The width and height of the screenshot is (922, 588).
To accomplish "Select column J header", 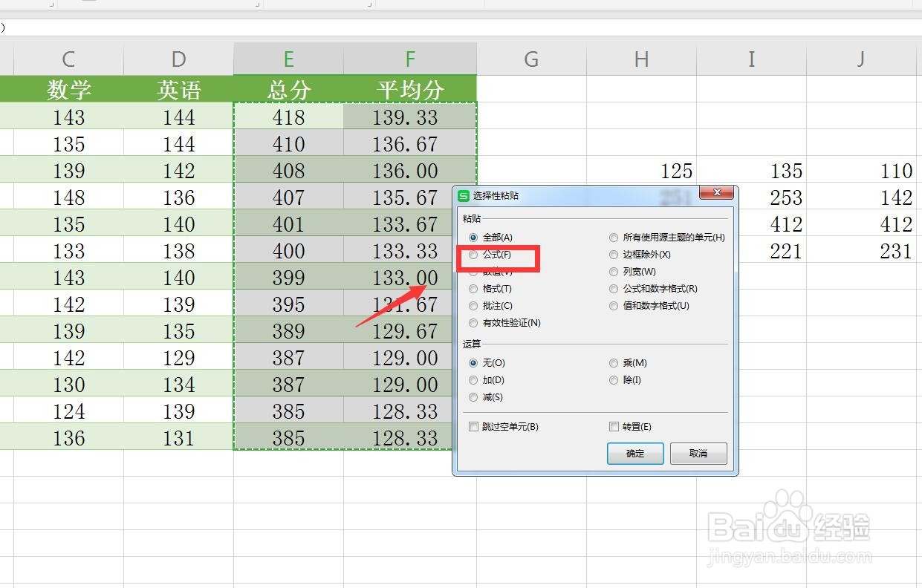I will click(x=860, y=59).
